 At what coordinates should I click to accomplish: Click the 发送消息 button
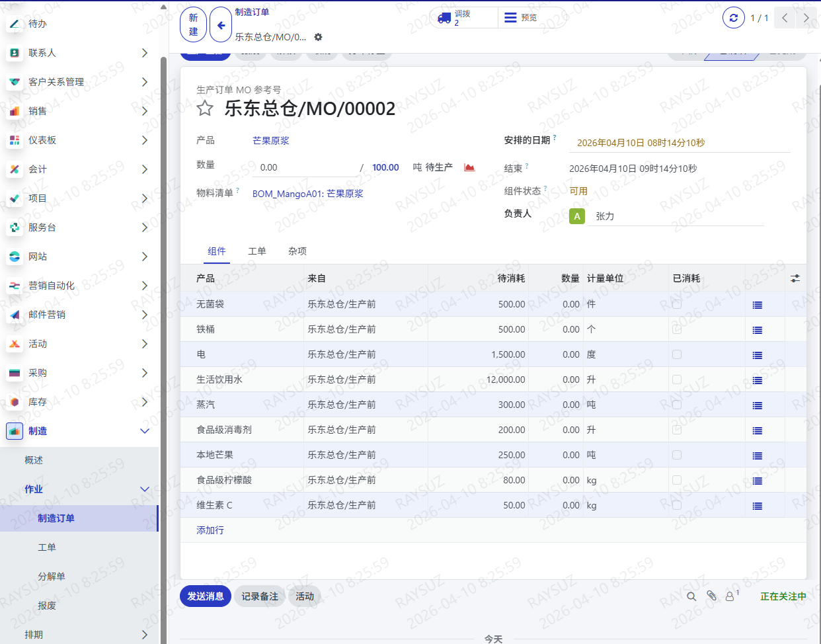coord(206,596)
